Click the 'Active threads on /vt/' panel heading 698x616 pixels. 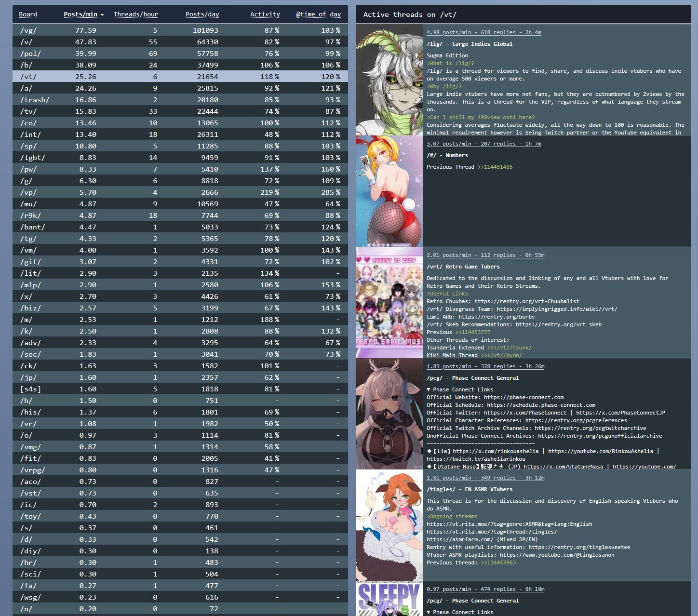pyautogui.click(x=410, y=14)
